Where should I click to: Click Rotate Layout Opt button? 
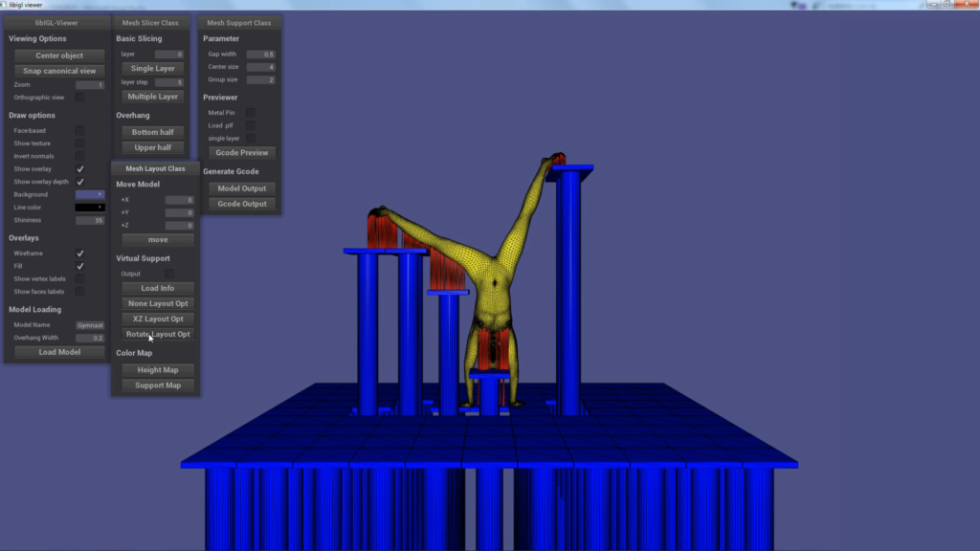tap(158, 334)
